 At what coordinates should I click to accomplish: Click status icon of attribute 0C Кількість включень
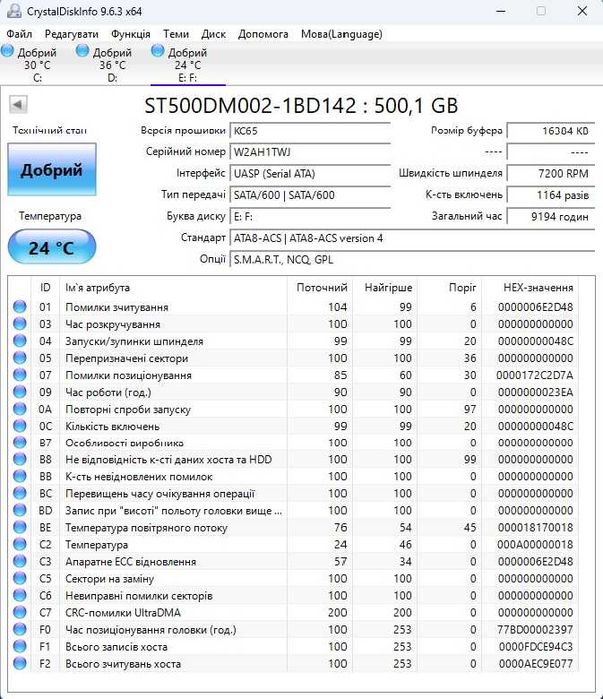[x=20, y=425]
